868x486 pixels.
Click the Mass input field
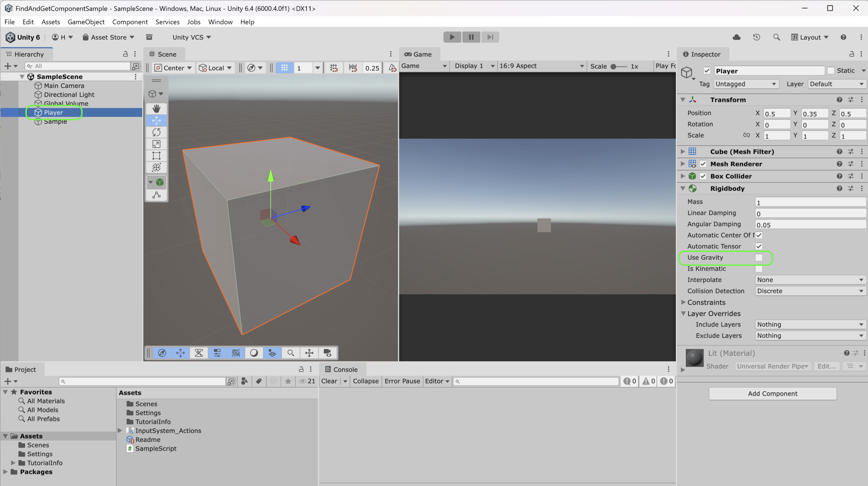click(x=810, y=202)
